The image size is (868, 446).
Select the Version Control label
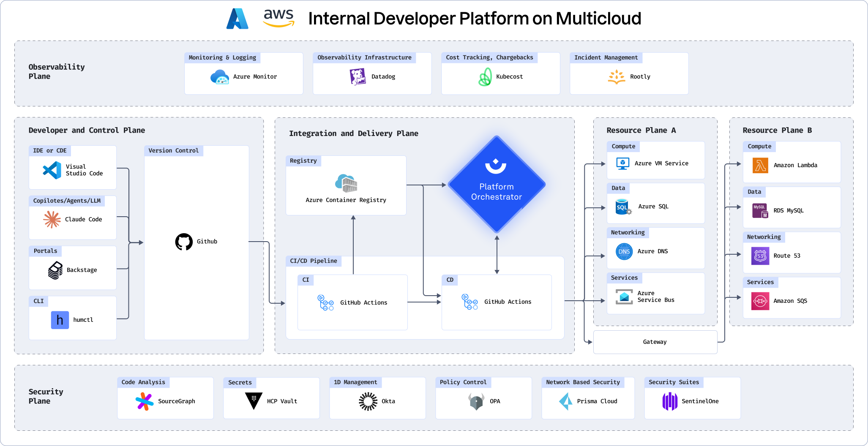(x=174, y=151)
